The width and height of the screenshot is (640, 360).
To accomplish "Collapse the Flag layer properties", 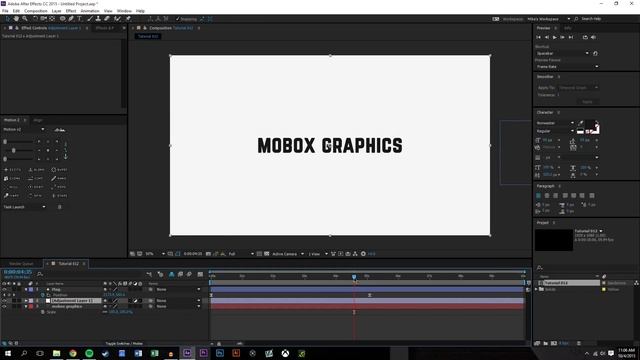I will (x=26, y=289).
